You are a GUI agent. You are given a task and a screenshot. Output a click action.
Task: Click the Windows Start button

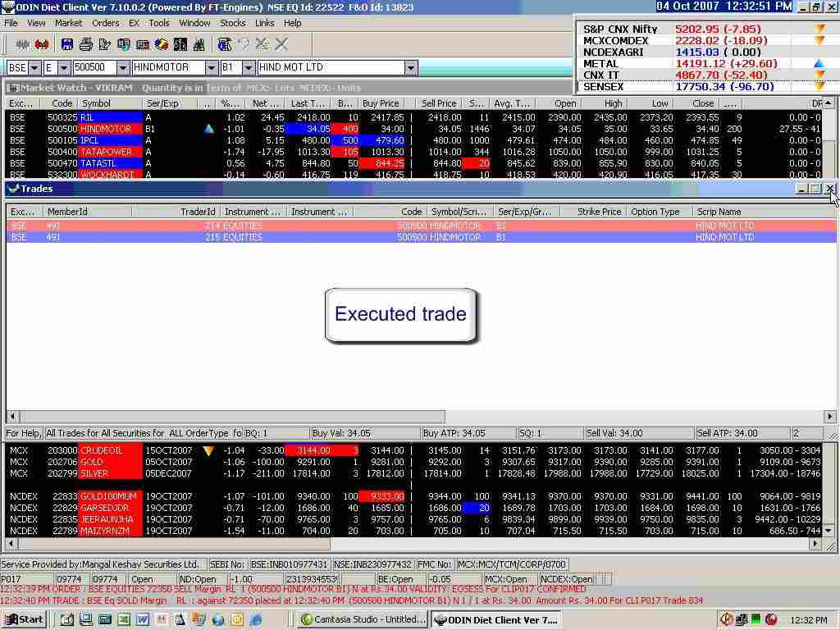23,620
